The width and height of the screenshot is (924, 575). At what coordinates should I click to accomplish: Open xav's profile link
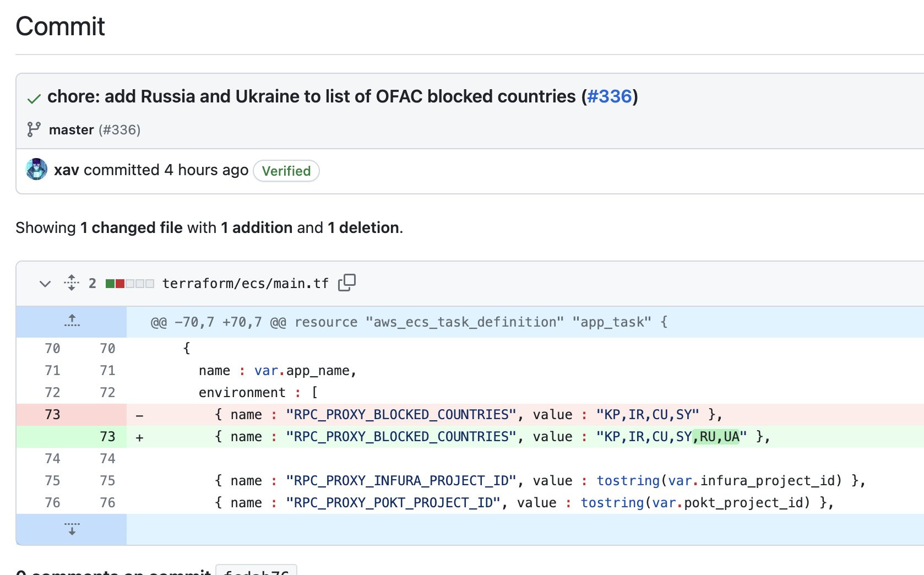[66, 170]
